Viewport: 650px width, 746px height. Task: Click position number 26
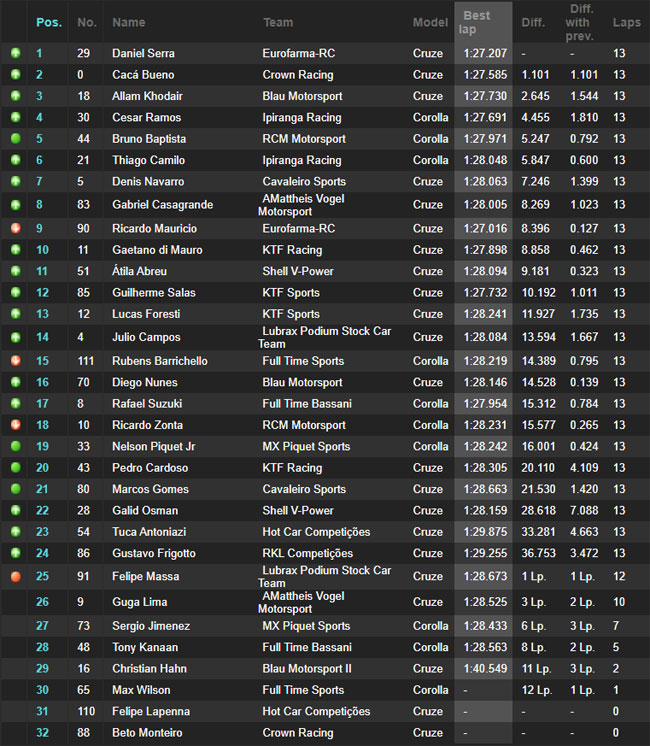tap(42, 602)
